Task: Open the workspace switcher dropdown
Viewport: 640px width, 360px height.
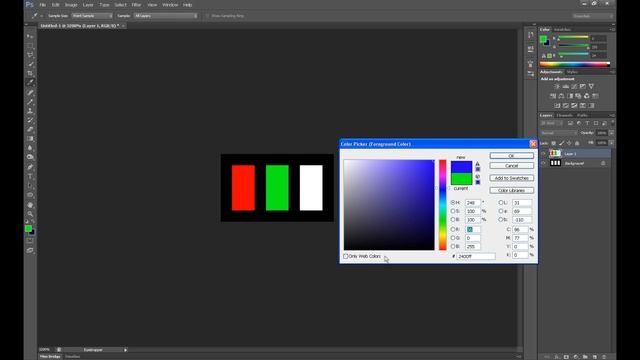Action: (x=593, y=16)
